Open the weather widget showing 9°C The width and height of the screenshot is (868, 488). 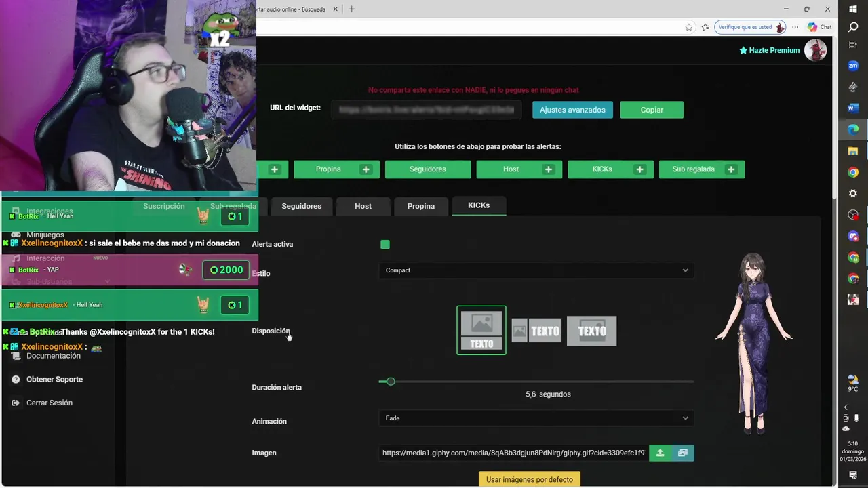[x=853, y=383]
